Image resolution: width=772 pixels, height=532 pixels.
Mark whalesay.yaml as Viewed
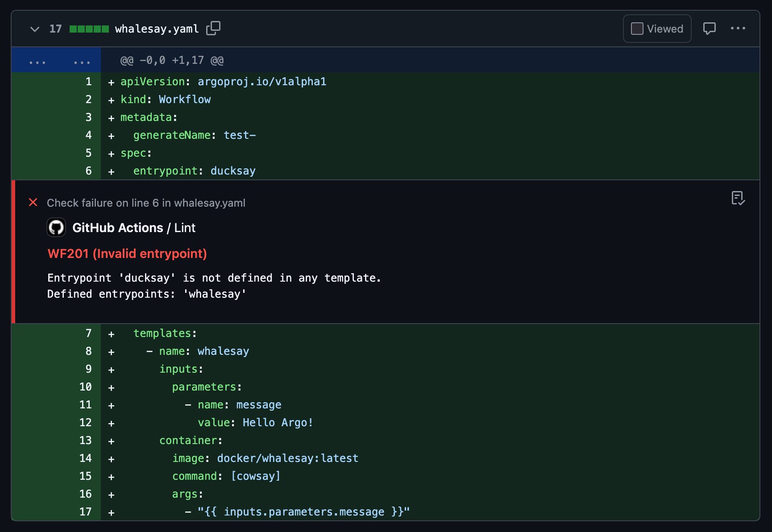[657, 29]
